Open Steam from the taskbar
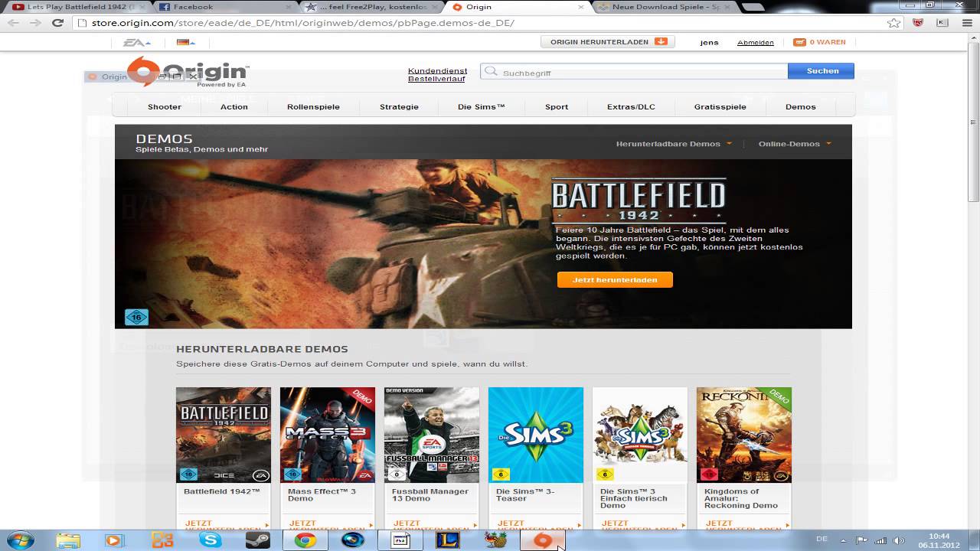Screen dimensions: 980x551 (257, 540)
